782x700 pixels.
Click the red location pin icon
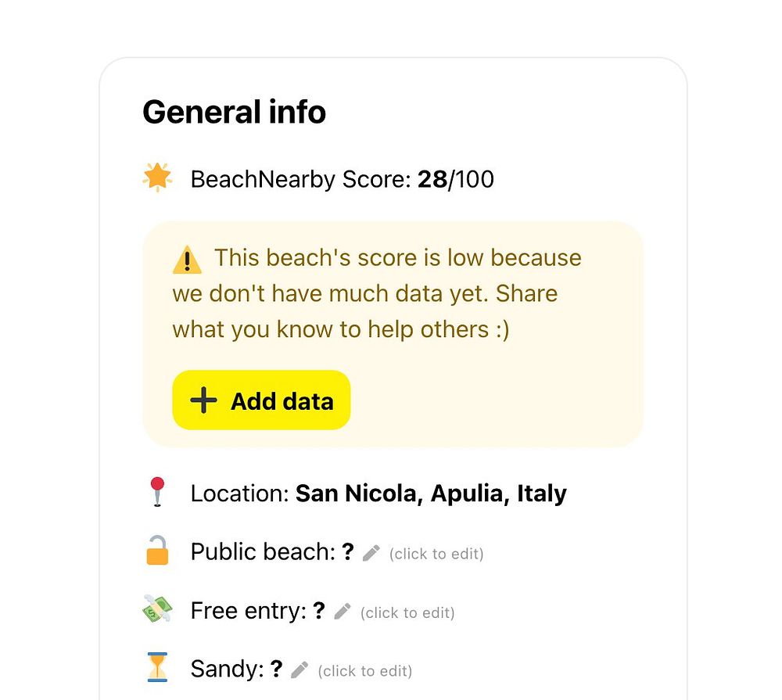[157, 493]
